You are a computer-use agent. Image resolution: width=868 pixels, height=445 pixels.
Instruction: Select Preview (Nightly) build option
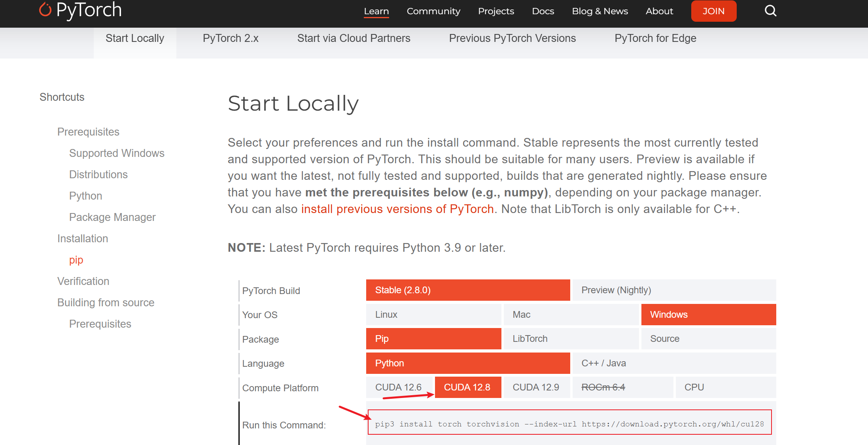click(674, 290)
